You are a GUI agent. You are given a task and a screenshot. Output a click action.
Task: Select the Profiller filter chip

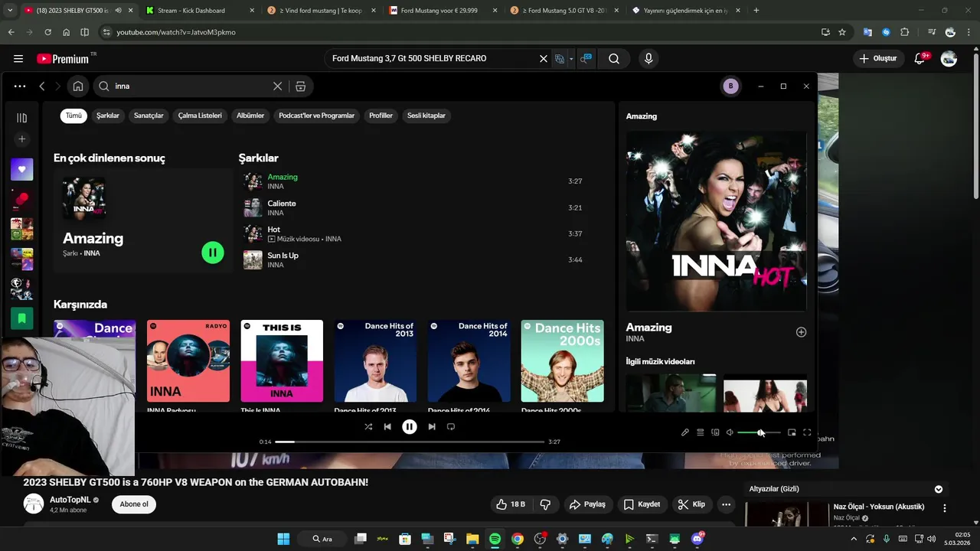pyautogui.click(x=381, y=116)
